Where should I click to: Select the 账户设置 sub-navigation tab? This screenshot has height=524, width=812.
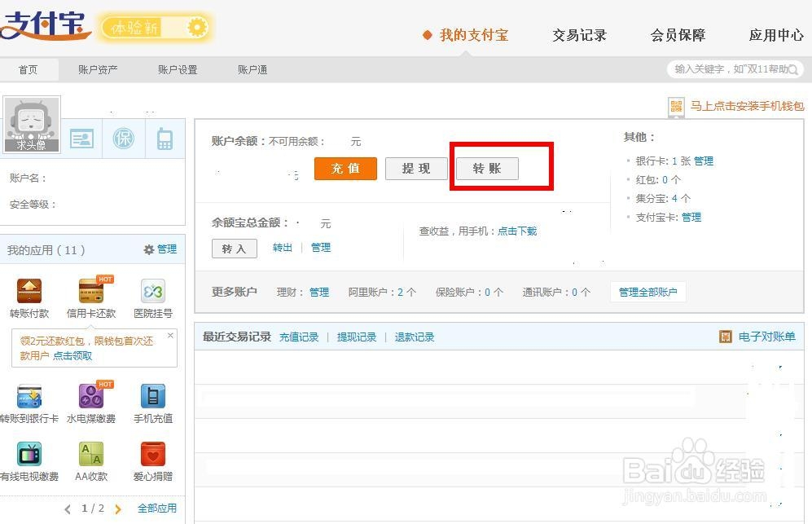click(x=178, y=69)
